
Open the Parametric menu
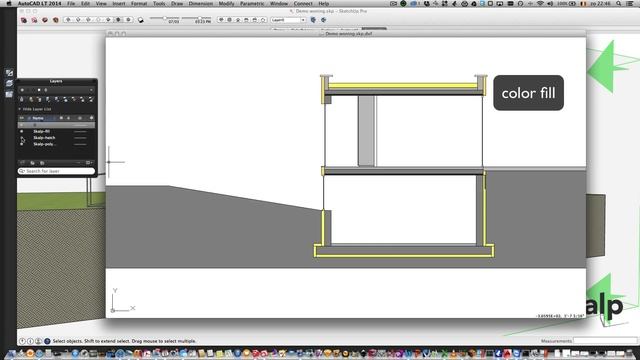coord(252,3)
